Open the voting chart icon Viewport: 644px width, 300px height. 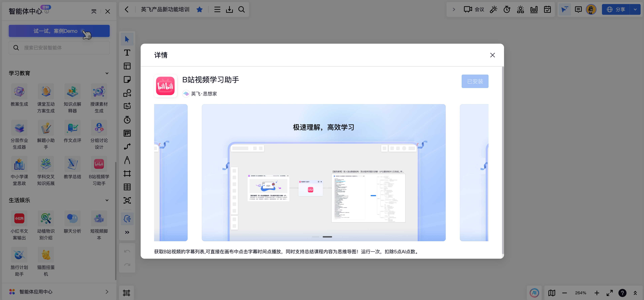[x=534, y=9]
